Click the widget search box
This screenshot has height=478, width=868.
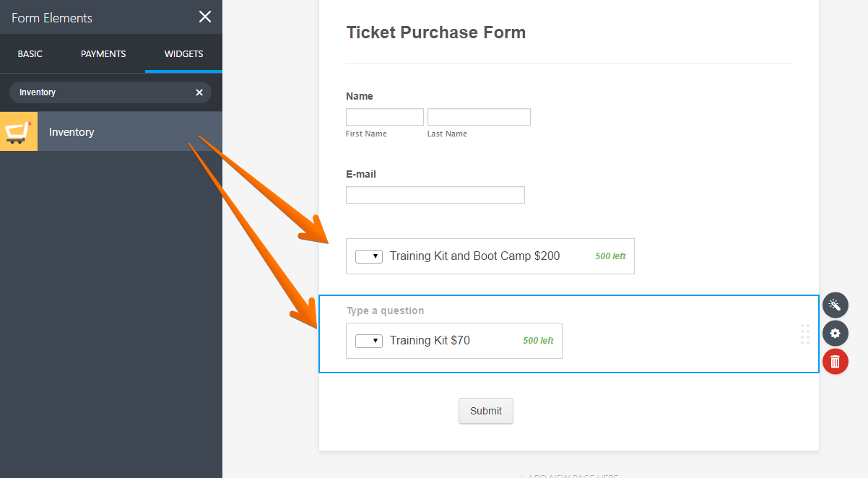click(x=101, y=92)
